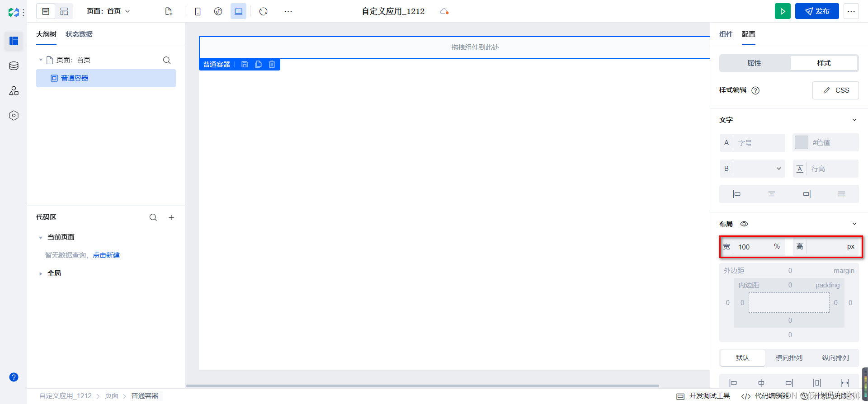868x404 pixels.
Task: Click the 自定义应用_1212 breadcrumb
Action: click(66, 396)
